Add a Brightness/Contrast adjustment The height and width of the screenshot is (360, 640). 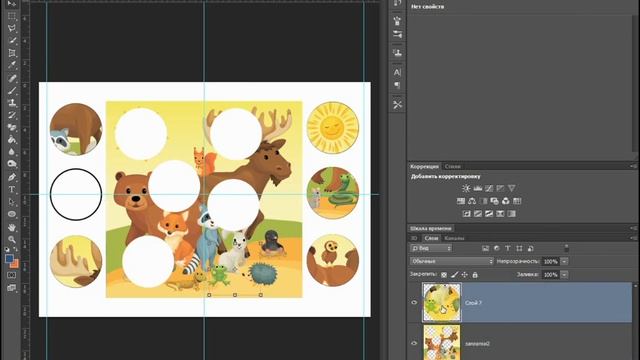[466, 188]
